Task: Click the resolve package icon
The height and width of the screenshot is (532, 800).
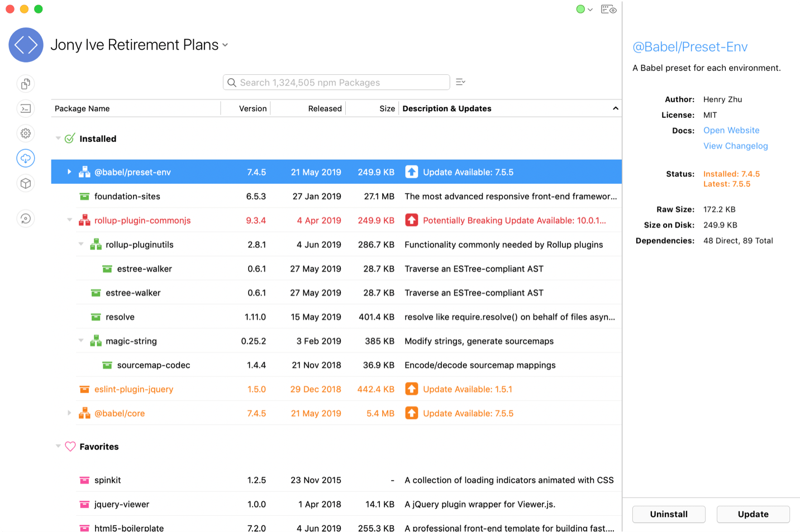Action: (x=96, y=317)
